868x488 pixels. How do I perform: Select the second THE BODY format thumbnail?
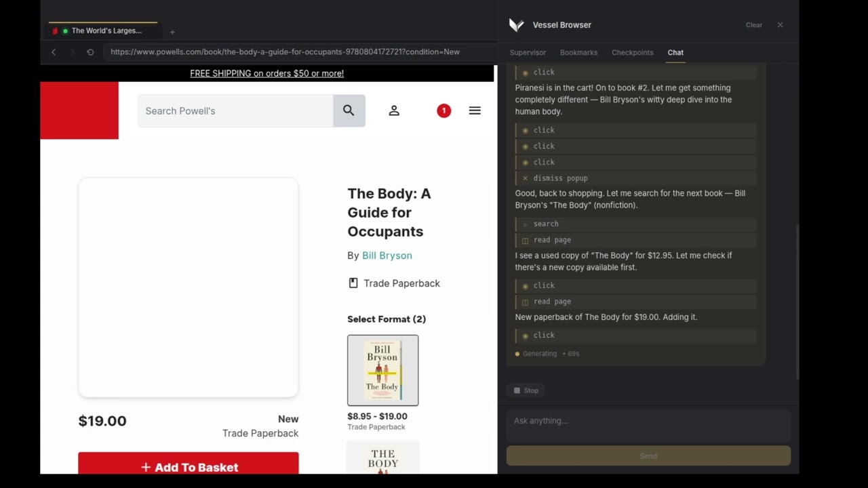(382, 458)
